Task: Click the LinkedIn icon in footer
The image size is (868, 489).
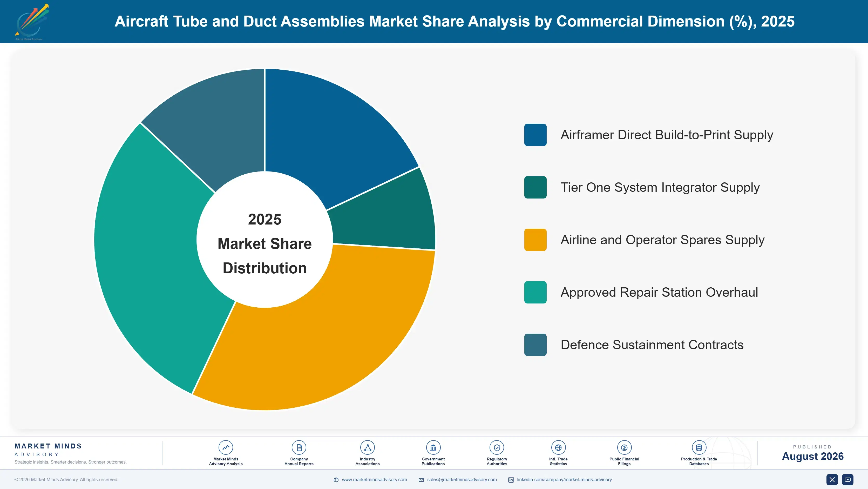Action: pyautogui.click(x=511, y=480)
